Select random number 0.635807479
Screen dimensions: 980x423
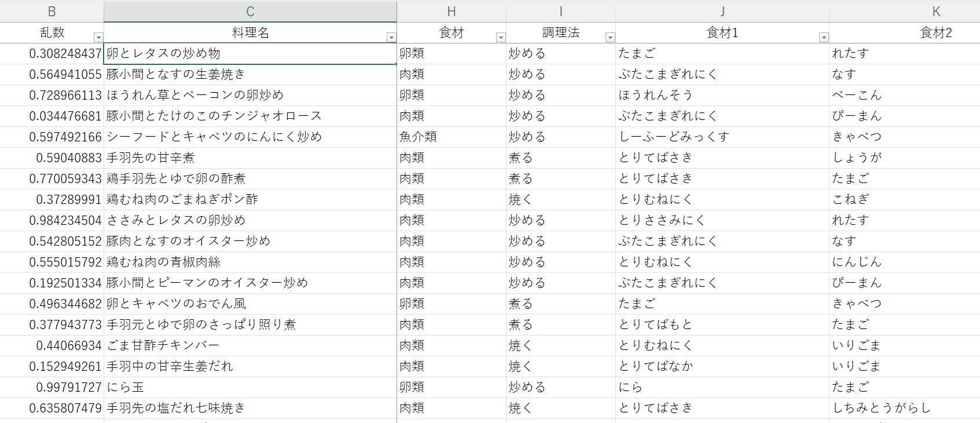point(52,409)
